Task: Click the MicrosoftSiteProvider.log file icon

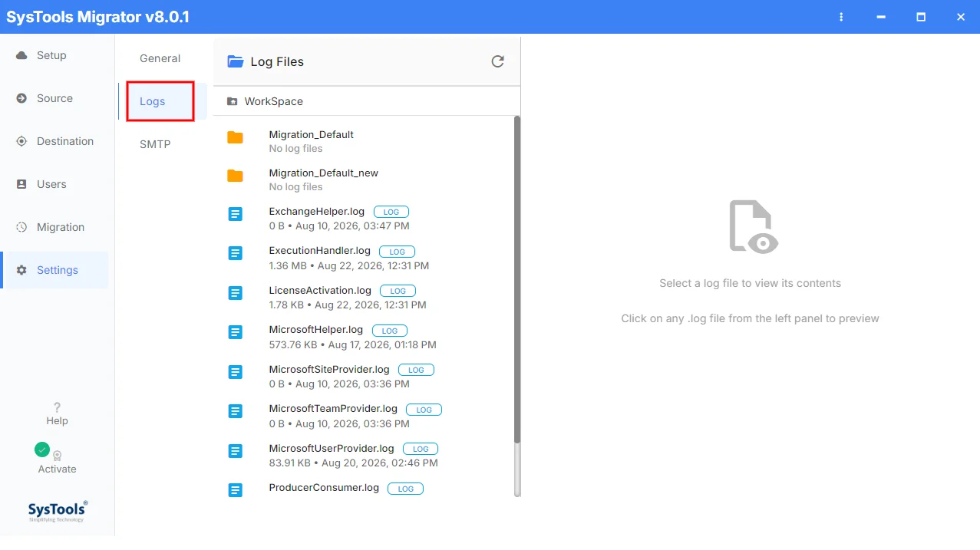Action: 236,372
